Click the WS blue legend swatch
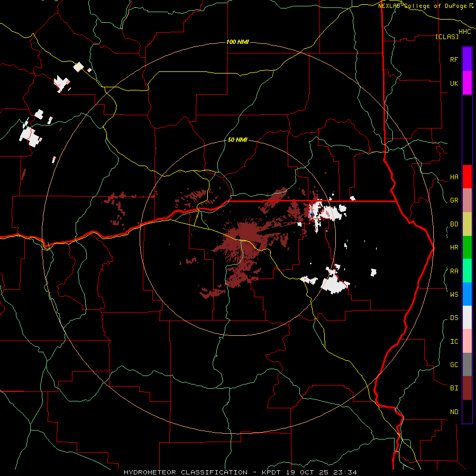This screenshot has width=476, height=476. point(467,294)
